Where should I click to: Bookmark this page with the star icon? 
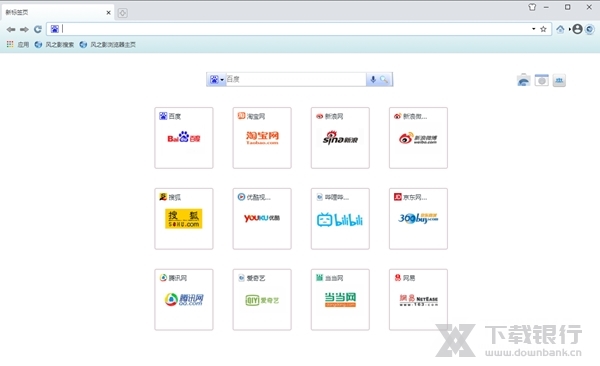[x=543, y=29]
